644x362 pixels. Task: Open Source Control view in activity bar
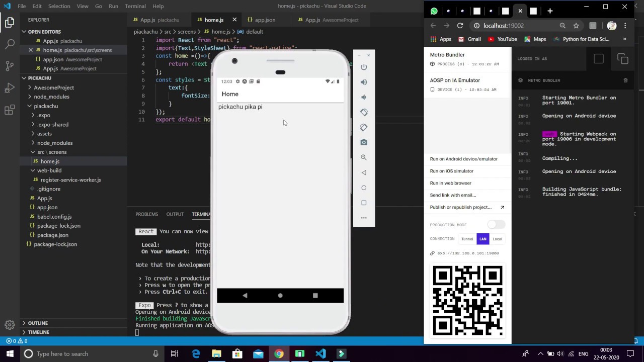(10, 66)
